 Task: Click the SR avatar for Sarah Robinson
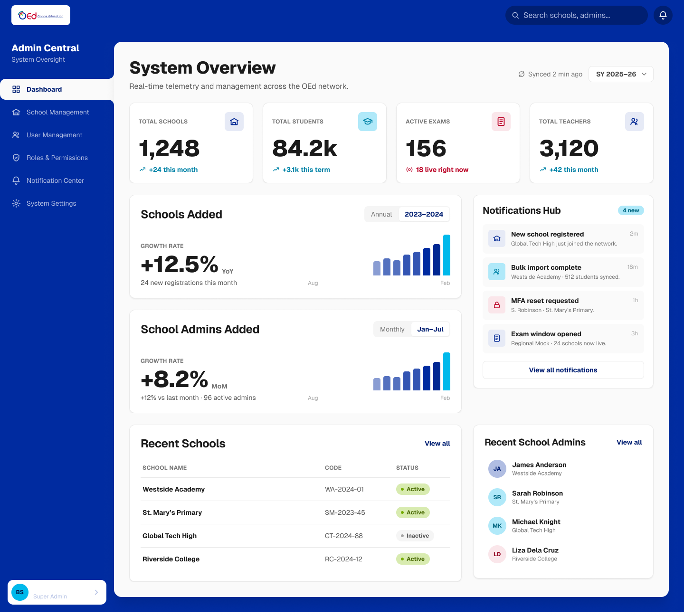click(x=497, y=497)
